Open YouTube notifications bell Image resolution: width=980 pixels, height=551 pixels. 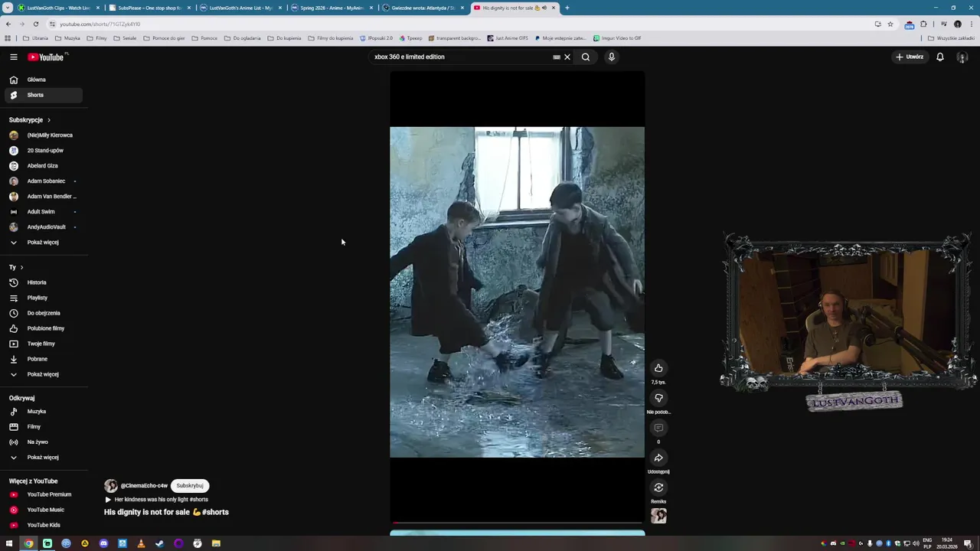coord(940,57)
